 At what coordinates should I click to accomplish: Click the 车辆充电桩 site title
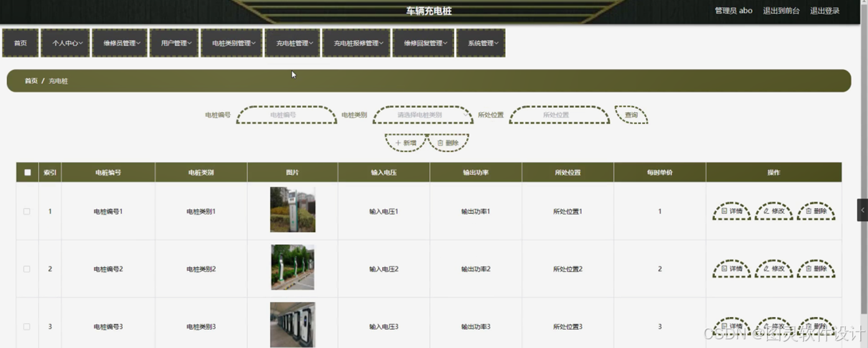point(429,11)
